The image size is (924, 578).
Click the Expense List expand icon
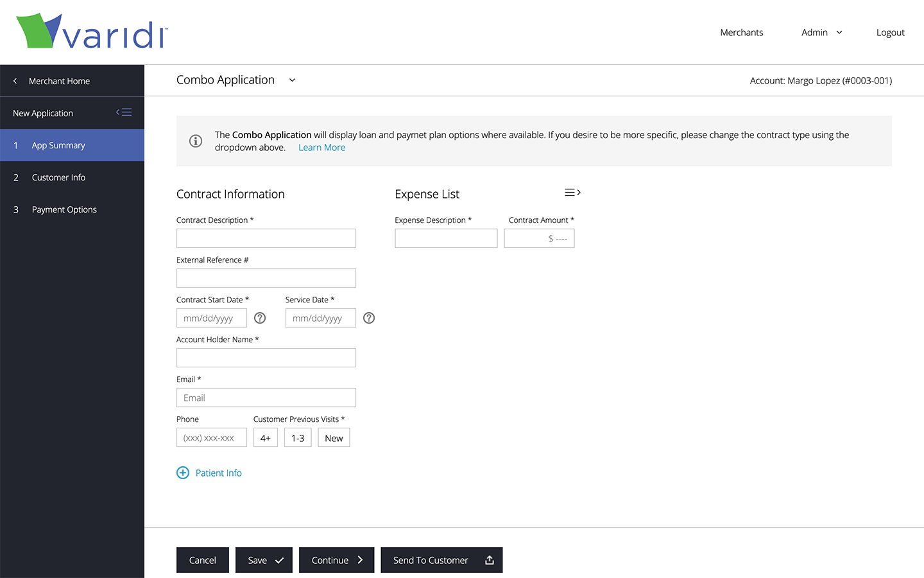572,193
